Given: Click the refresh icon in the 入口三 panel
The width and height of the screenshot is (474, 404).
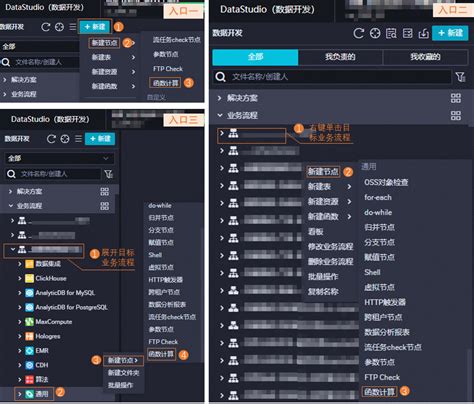Looking at the screenshot, I should tap(51, 139).
